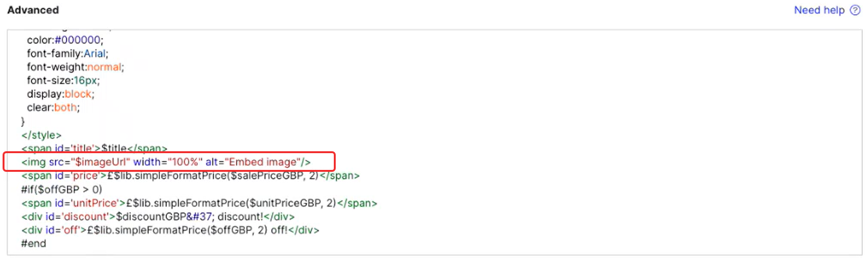This screenshot has height=260, width=868.
Task: Click the display:block line
Action: pos(61,94)
